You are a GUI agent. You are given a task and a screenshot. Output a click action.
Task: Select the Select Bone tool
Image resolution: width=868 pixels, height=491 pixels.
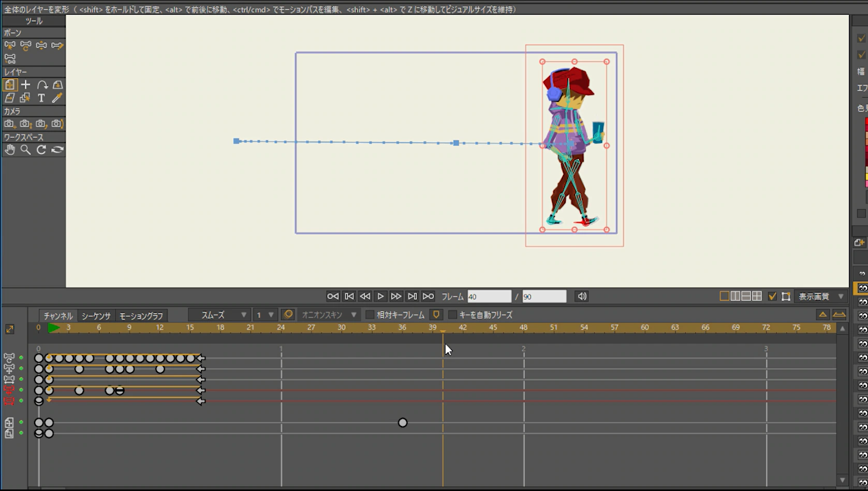coord(10,46)
